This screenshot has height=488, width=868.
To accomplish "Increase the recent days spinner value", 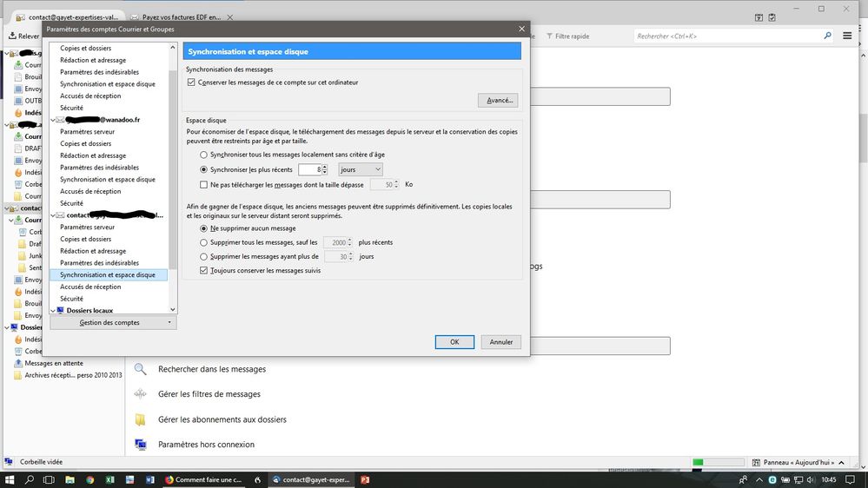I will [x=325, y=167].
